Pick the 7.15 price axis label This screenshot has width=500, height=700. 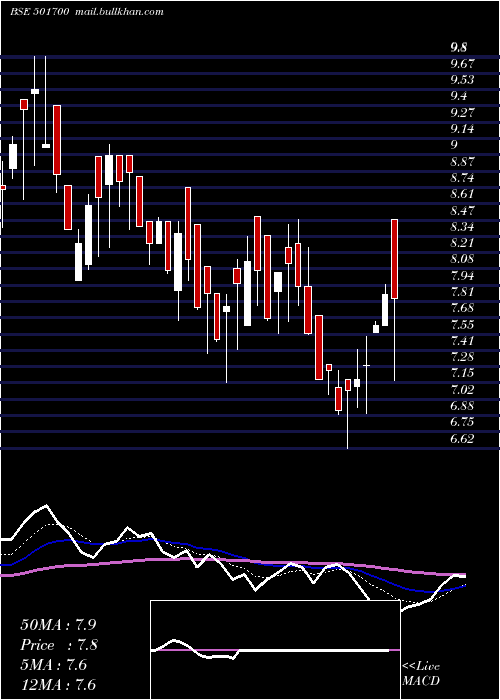point(462,373)
